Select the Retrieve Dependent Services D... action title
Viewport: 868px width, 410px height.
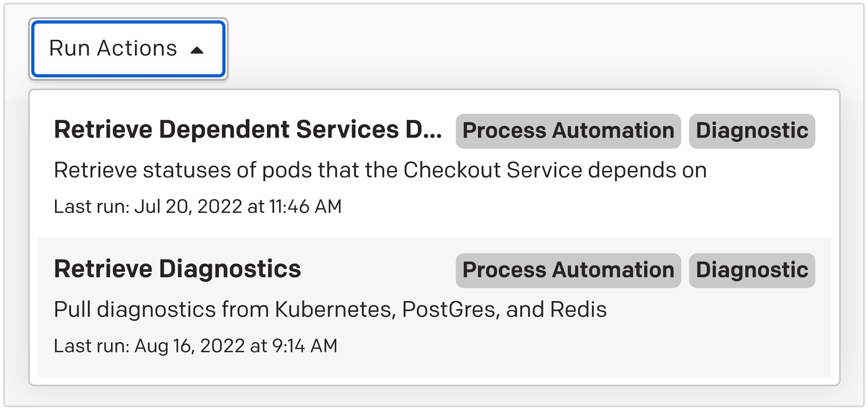247,130
